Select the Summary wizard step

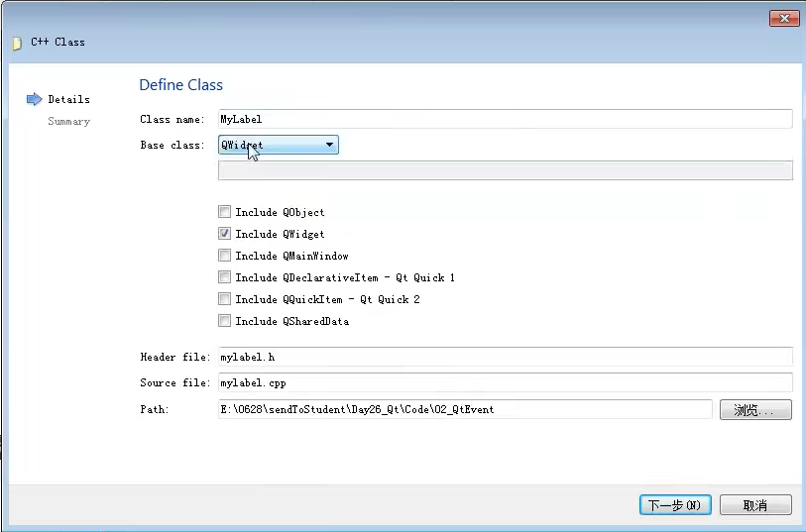tap(68, 121)
